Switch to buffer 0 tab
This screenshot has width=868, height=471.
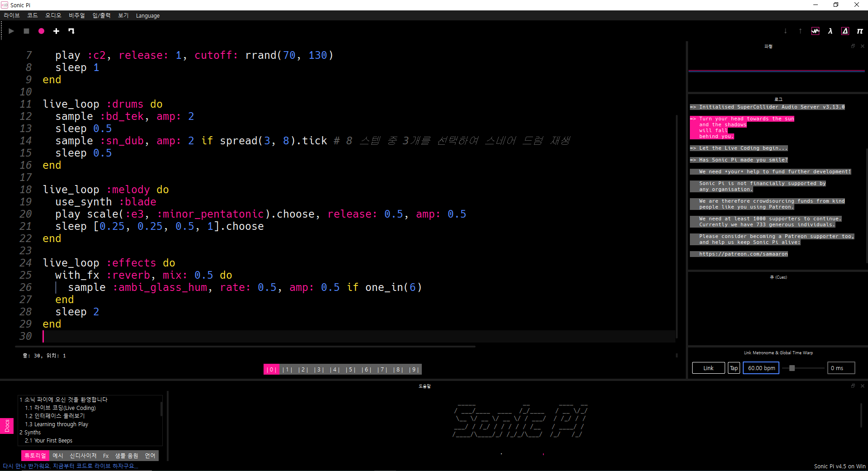coord(271,370)
